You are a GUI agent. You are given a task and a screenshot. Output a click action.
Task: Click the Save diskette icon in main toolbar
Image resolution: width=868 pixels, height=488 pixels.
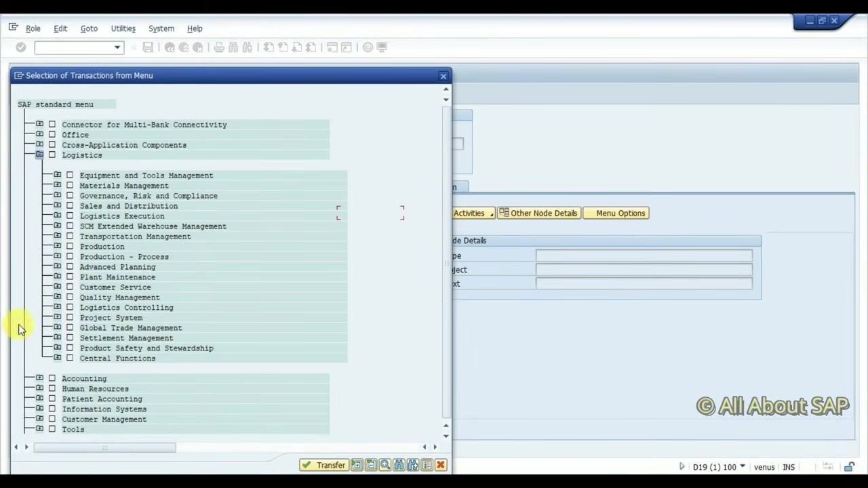148,47
